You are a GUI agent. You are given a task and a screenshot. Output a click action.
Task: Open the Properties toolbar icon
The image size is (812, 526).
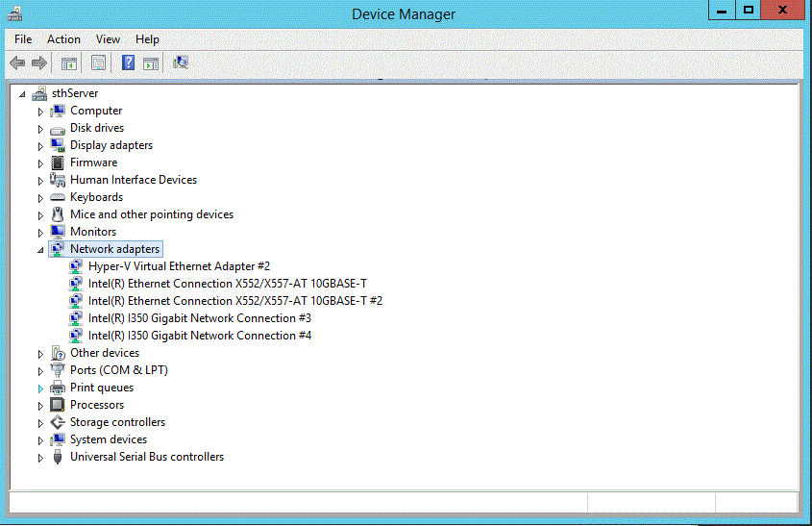pyautogui.click(x=98, y=63)
